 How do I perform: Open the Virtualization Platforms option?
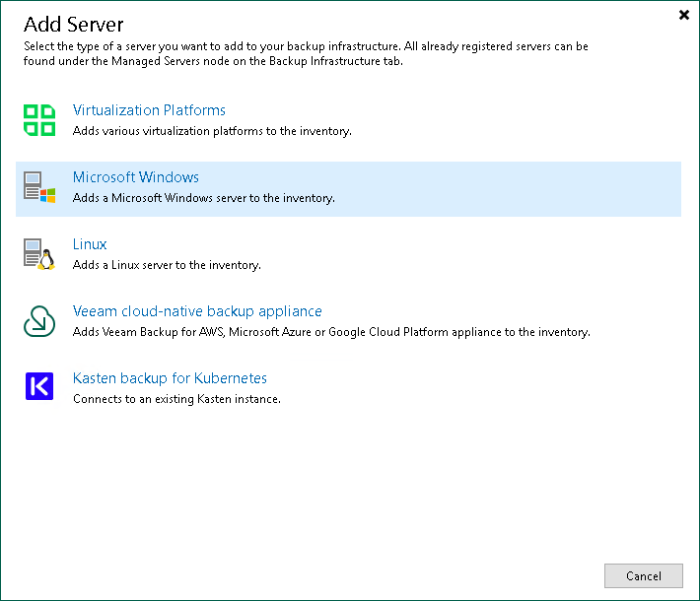click(x=149, y=110)
